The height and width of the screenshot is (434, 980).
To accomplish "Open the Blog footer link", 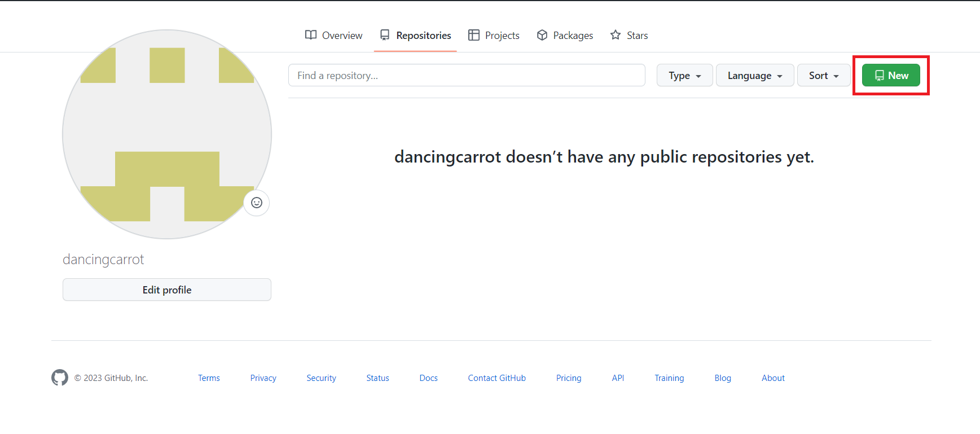I will coord(723,378).
